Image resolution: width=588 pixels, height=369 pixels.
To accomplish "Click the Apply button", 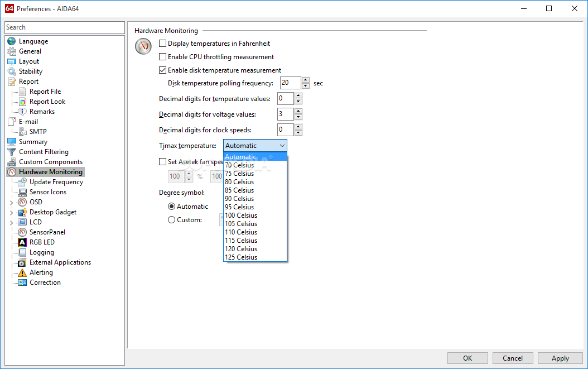I will [x=560, y=358].
